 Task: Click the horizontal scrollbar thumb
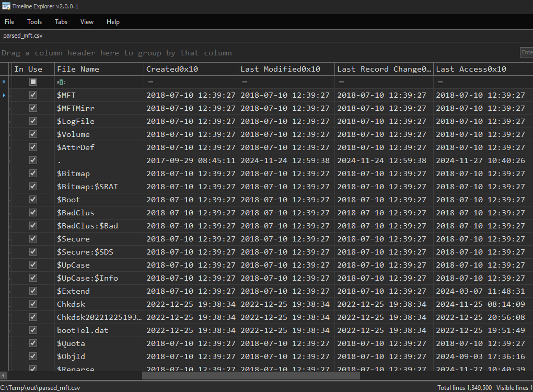click(x=251, y=376)
